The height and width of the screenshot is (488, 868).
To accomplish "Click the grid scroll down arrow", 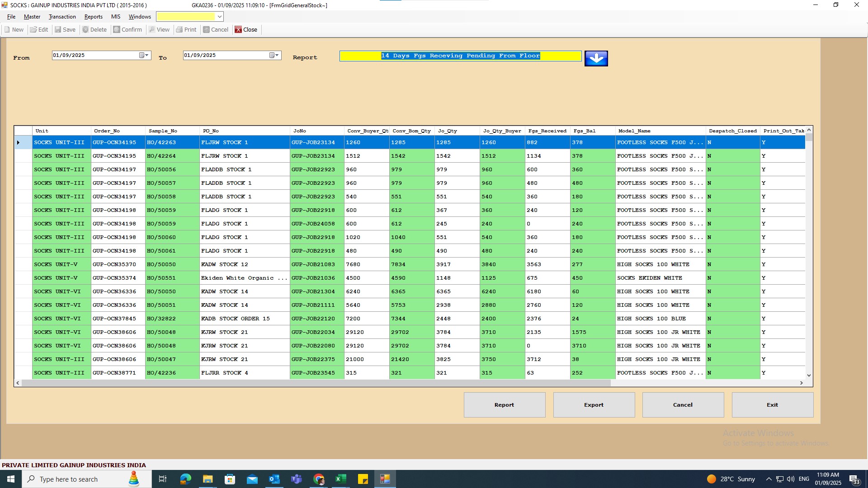I will (x=809, y=375).
